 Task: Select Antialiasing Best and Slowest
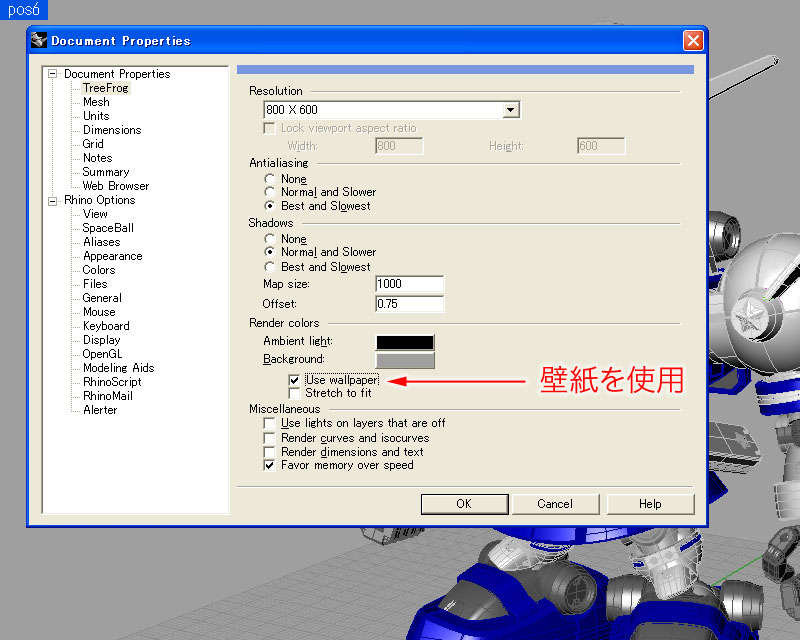tap(269, 206)
